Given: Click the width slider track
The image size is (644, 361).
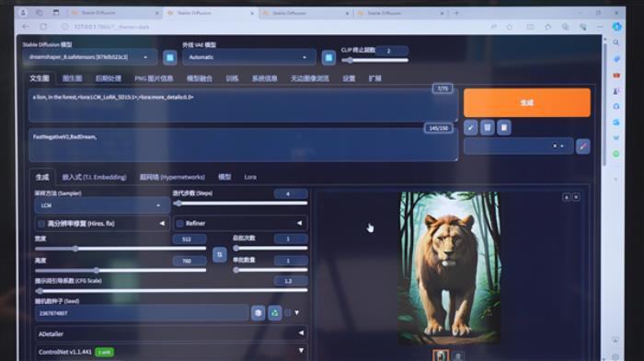Looking at the screenshot, I should click(121, 249).
